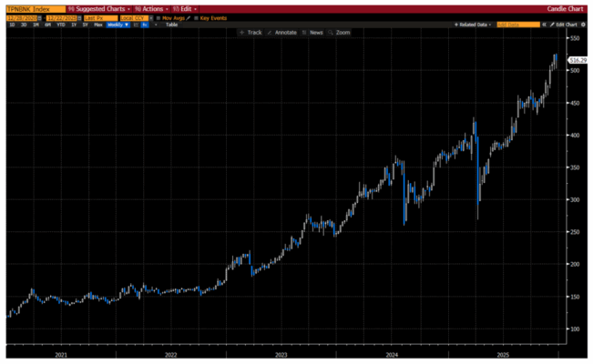Select the candle chart type icon

click(145, 25)
